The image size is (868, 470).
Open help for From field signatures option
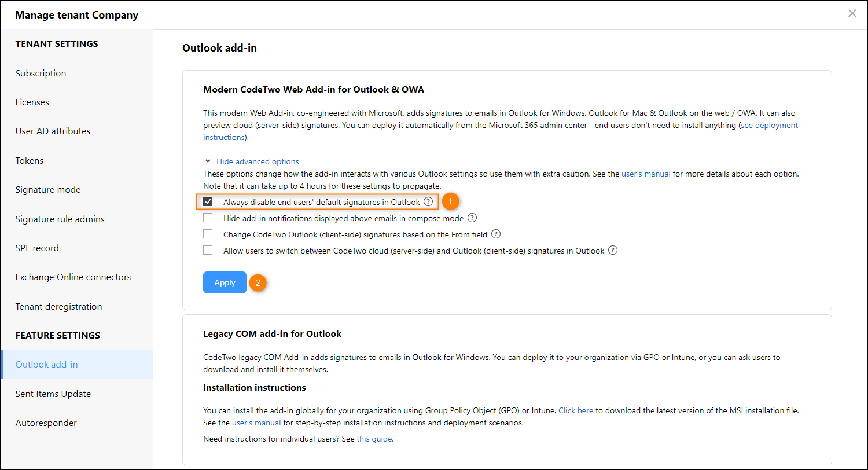[x=495, y=234]
